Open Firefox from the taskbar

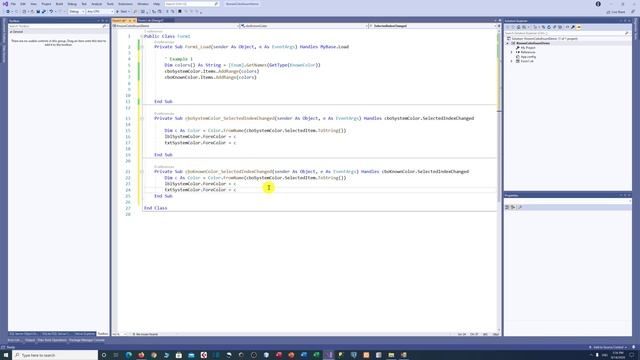coord(141,355)
